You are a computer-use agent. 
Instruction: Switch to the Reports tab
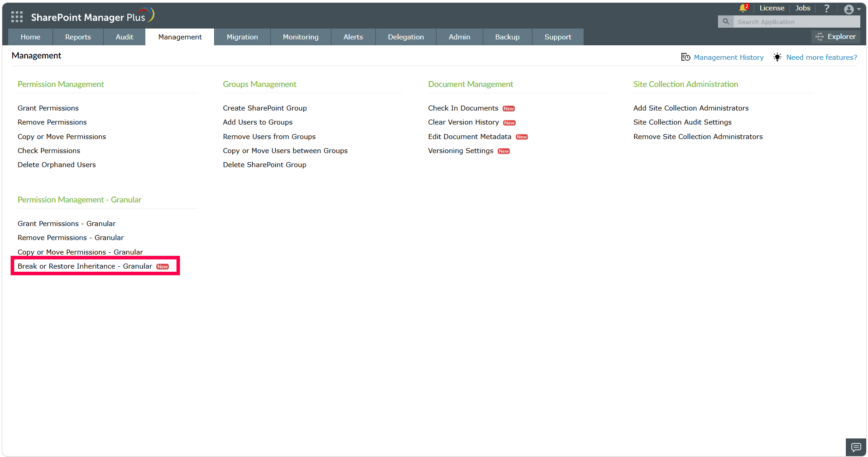pos(78,37)
